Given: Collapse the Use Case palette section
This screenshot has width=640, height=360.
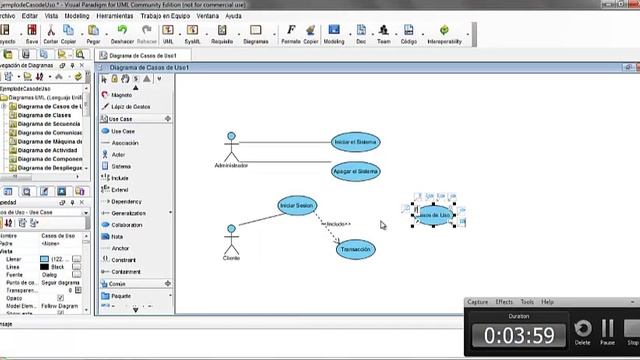Looking at the screenshot, I should tap(167, 119).
